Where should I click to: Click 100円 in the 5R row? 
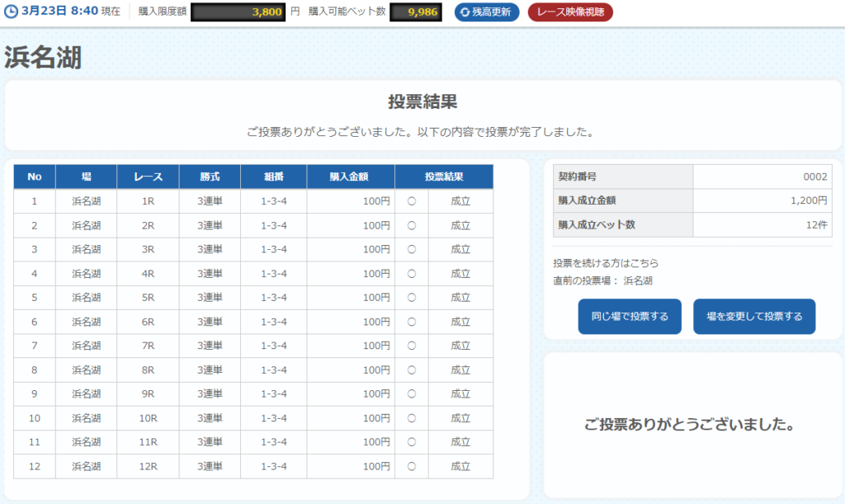pos(376,297)
